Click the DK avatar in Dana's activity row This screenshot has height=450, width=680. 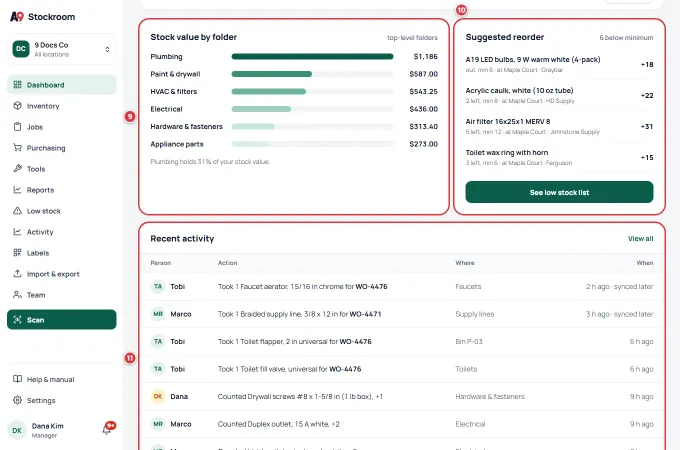[158, 397]
